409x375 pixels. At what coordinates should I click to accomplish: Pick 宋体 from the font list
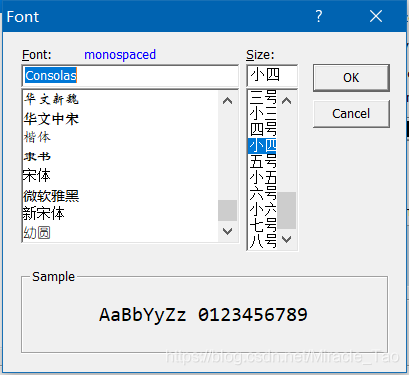pos(37,175)
